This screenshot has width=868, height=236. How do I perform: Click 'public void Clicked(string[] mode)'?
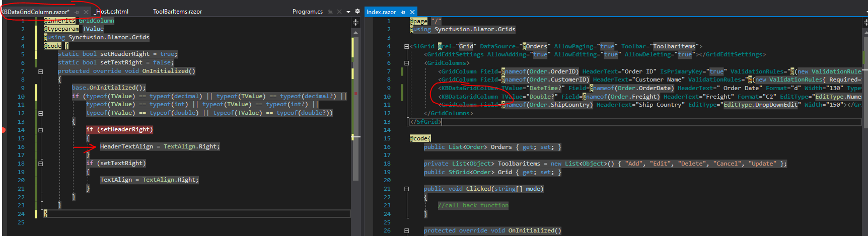pos(483,189)
